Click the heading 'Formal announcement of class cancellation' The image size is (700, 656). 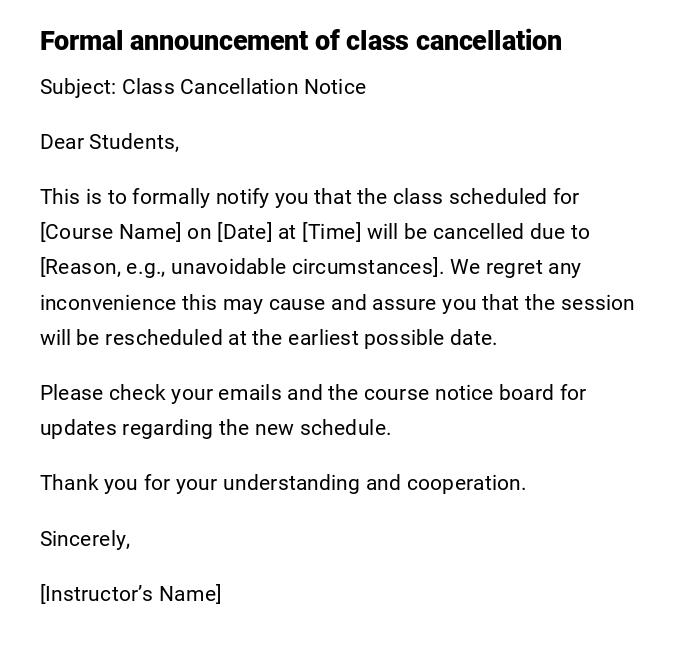tap(300, 41)
